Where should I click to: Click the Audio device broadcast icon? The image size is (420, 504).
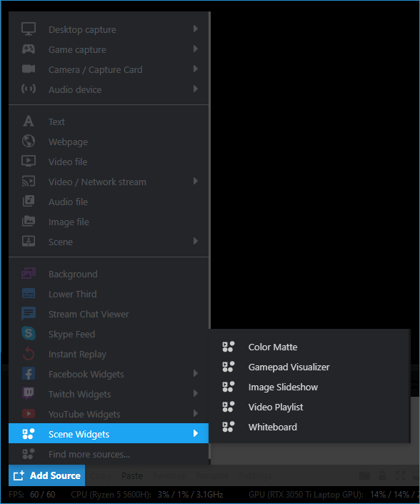[x=29, y=89]
